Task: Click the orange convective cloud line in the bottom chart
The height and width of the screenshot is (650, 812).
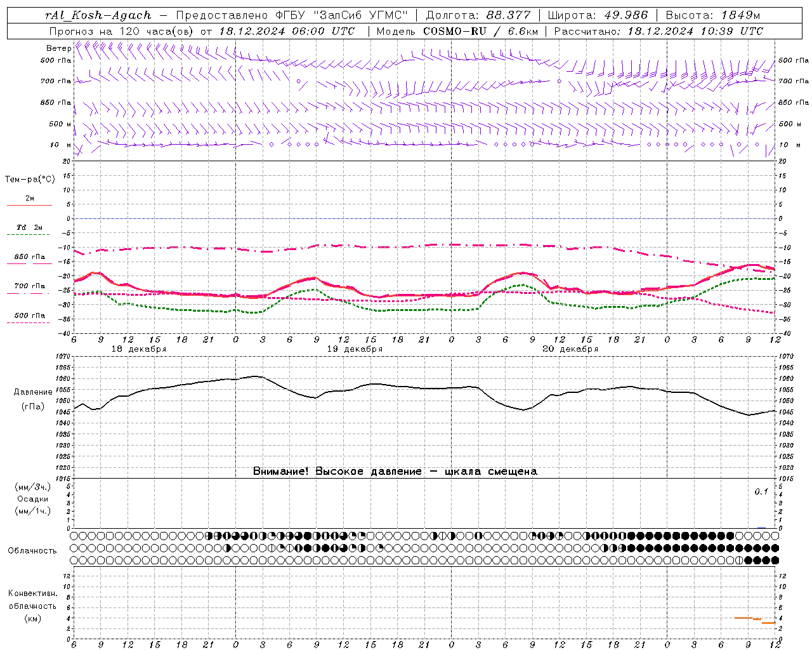Action: pyautogui.click(x=755, y=620)
